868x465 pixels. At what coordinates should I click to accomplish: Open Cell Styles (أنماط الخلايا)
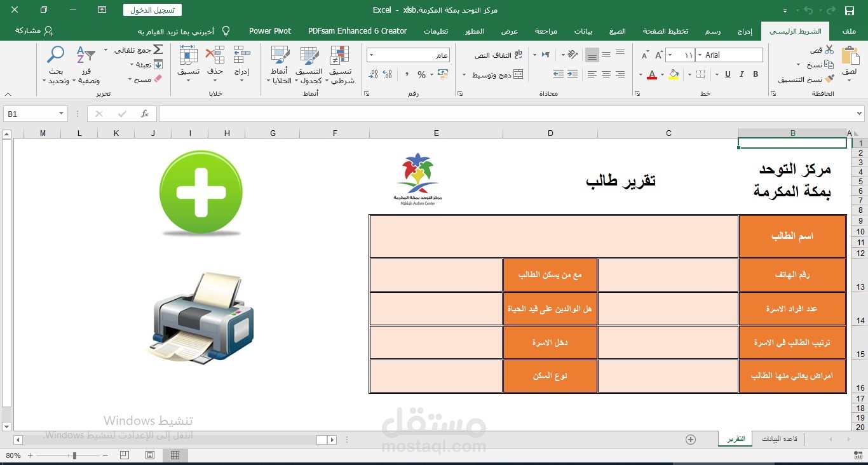coord(280,65)
